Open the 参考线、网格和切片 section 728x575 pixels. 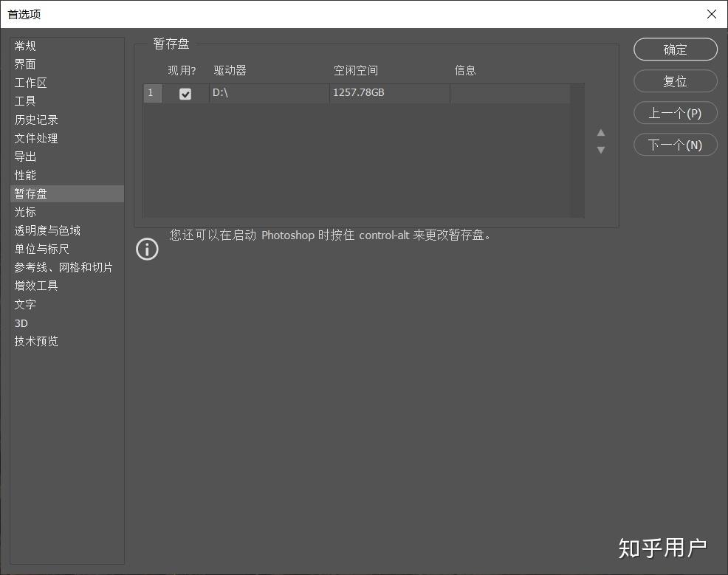coord(63,267)
